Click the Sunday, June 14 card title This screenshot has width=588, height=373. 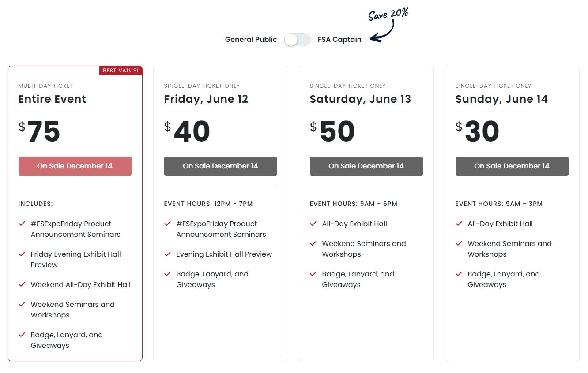(501, 99)
